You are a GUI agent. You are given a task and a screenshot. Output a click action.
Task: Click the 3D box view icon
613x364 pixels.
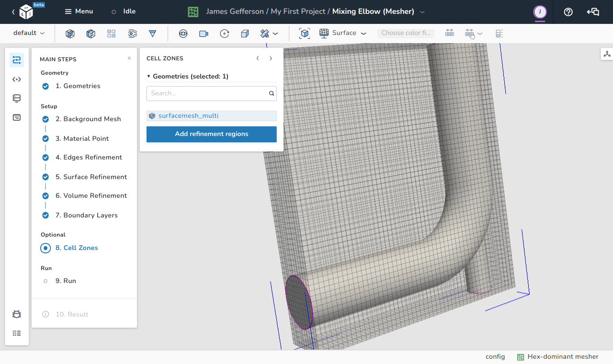[x=245, y=34]
